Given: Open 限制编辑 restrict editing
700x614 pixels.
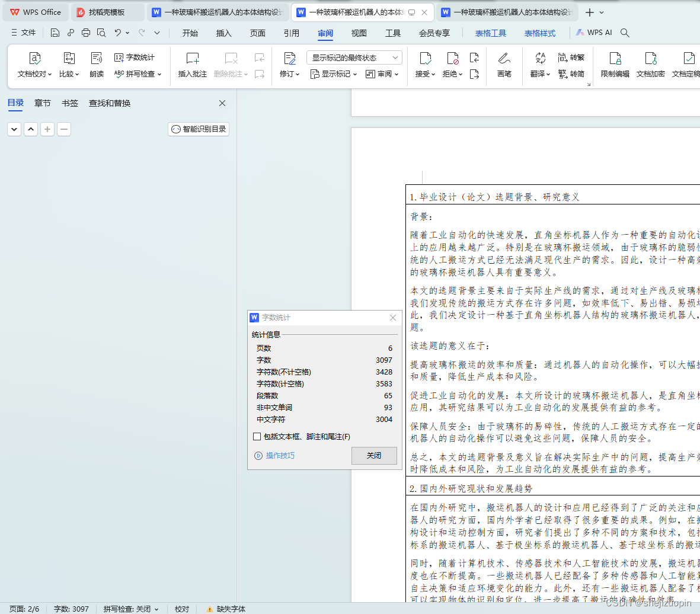Looking at the screenshot, I should (x=615, y=65).
